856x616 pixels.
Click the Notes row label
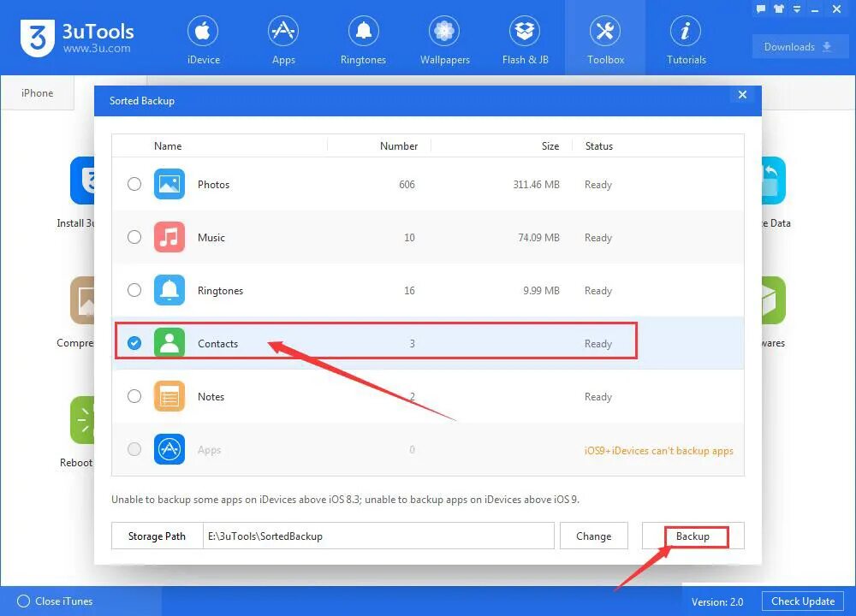point(211,397)
